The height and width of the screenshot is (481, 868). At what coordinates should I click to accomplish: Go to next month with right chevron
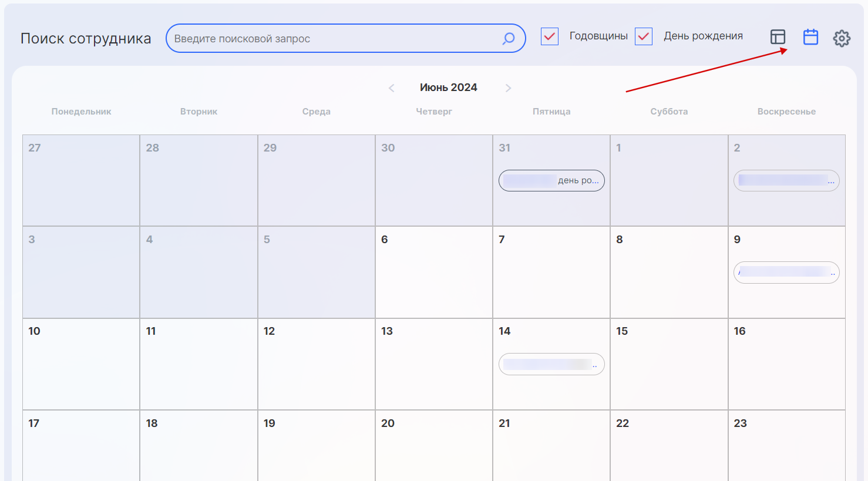[508, 88]
